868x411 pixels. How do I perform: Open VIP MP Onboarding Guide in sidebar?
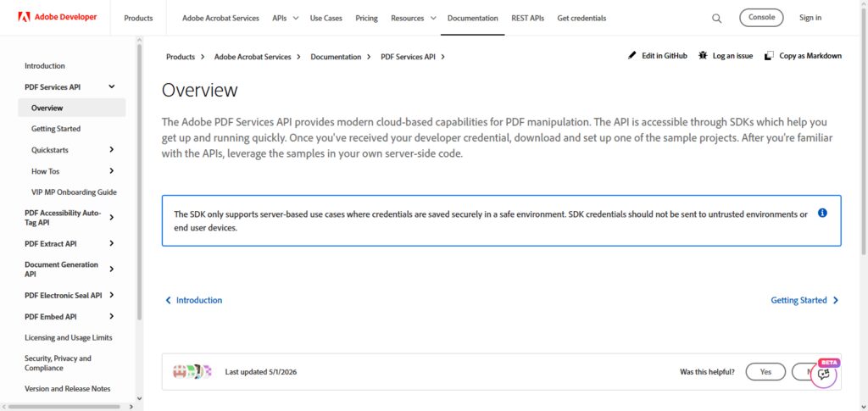75,192
